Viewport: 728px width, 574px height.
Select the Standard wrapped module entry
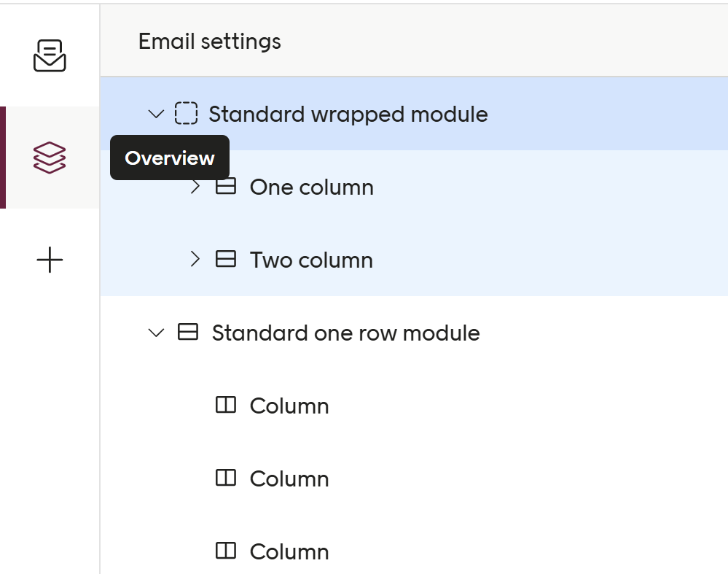(348, 114)
